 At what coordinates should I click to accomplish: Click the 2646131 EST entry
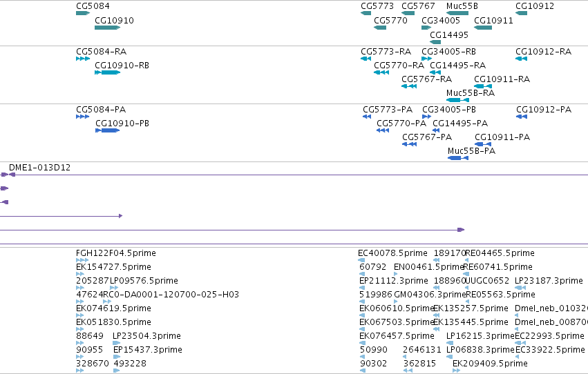(x=405, y=357)
